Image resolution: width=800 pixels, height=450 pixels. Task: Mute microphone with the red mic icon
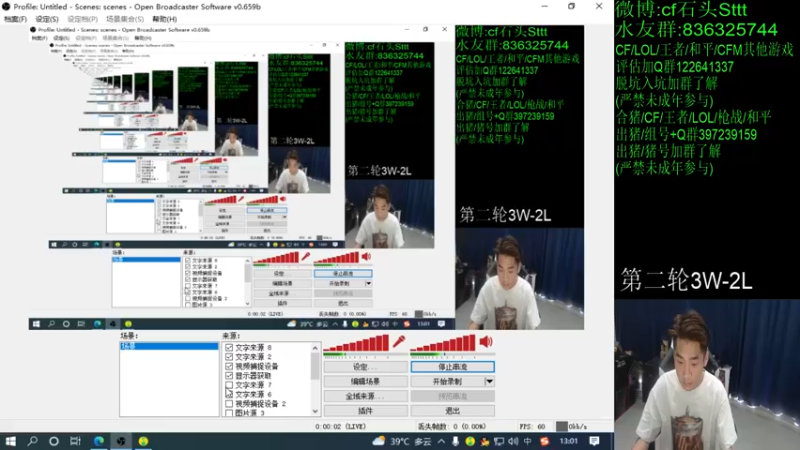[x=398, y=341]
